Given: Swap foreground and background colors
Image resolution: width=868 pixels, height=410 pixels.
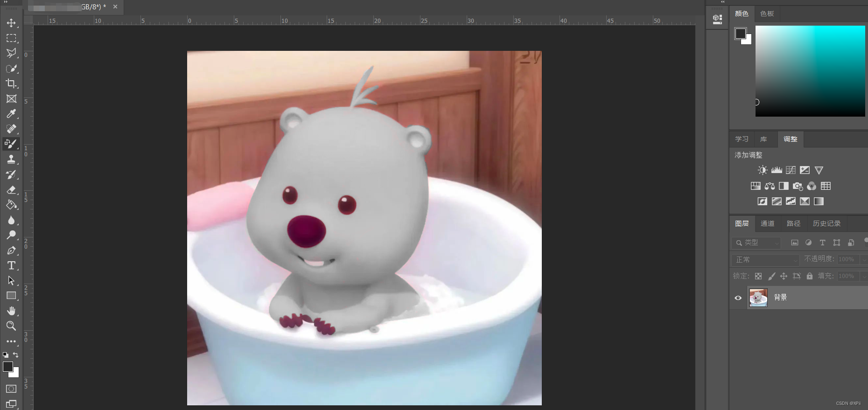Looking at the screenshot, I should click(16, 355).
